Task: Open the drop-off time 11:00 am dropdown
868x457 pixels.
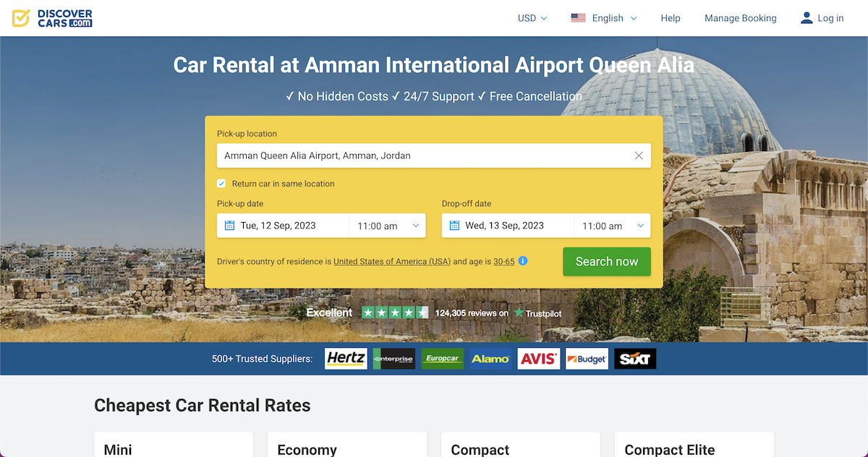Action: click(613, 226)
